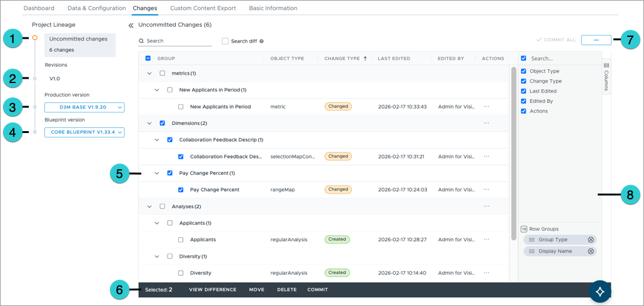Click COMMIT in the selection action bar

pos(317,290)
